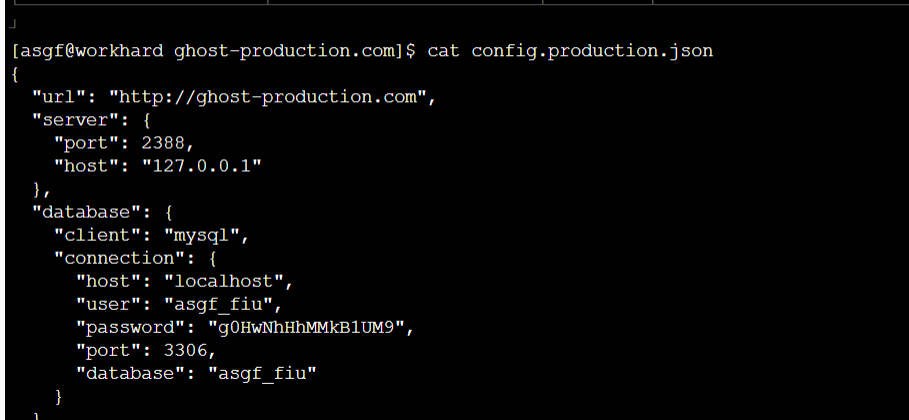This screenshot has width=909, height=420.
Task: Click the database port value 3306
Action: pos(186,350)
